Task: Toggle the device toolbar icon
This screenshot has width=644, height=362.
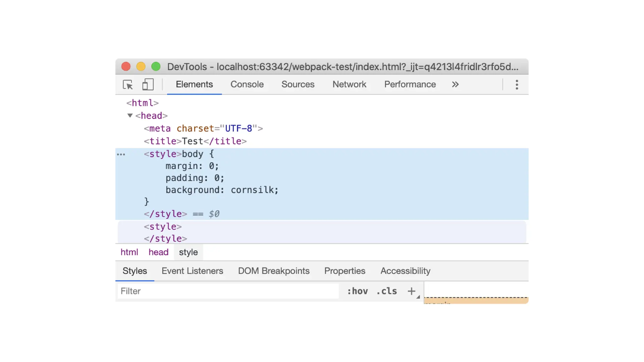Action: (148, 84)
